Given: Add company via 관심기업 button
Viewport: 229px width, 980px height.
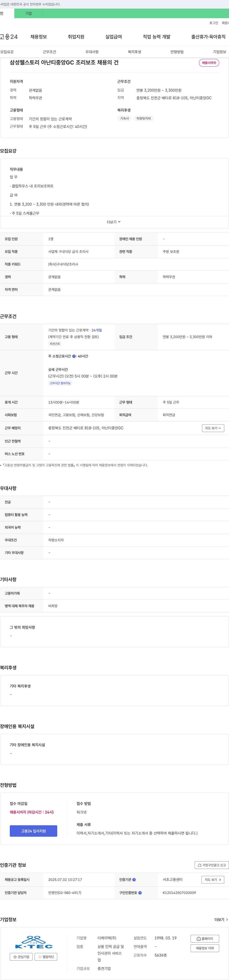Looking at the screenshot, I should click(21, 957).
